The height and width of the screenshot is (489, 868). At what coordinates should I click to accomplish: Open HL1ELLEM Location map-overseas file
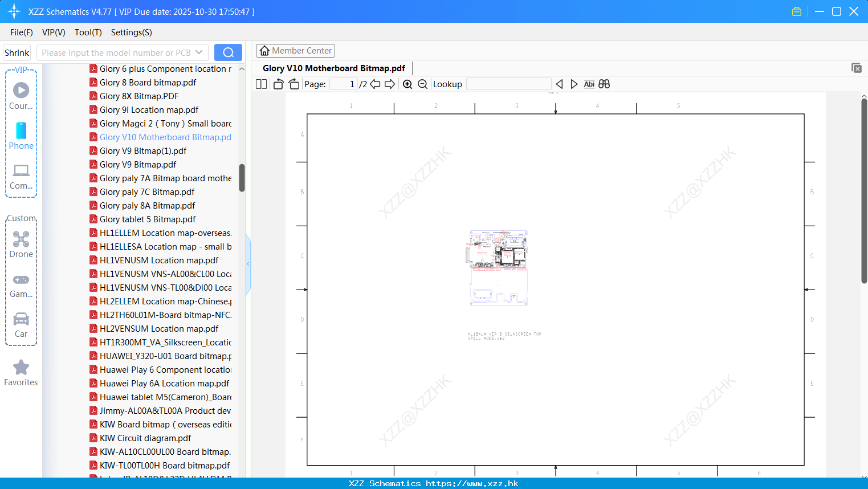click(x=161, y=233)
